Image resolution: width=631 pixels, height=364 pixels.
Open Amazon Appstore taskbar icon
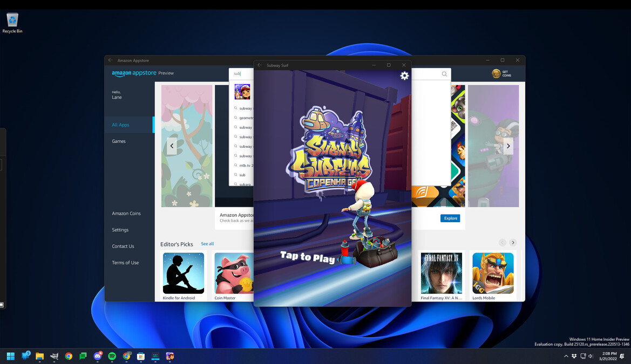[x=155, y=356]
